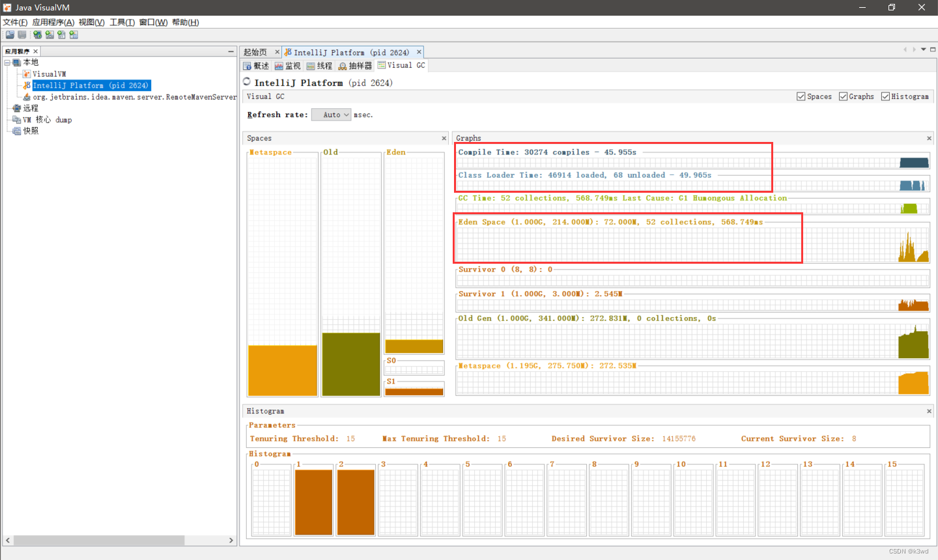Viewport: 938px width, 560px height.
Task: Close the Spaces panel with its X
Action: [x=444, y=138]
